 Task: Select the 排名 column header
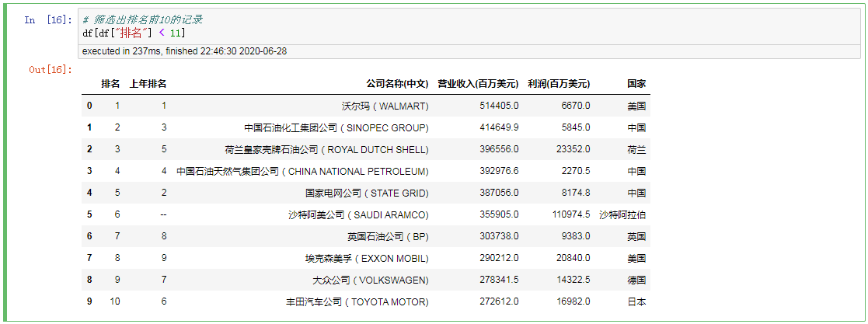tap(110, 84)
